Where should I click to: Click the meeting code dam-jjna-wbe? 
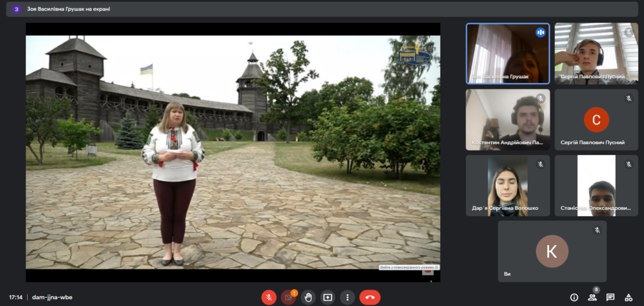(x=52, y=297)
